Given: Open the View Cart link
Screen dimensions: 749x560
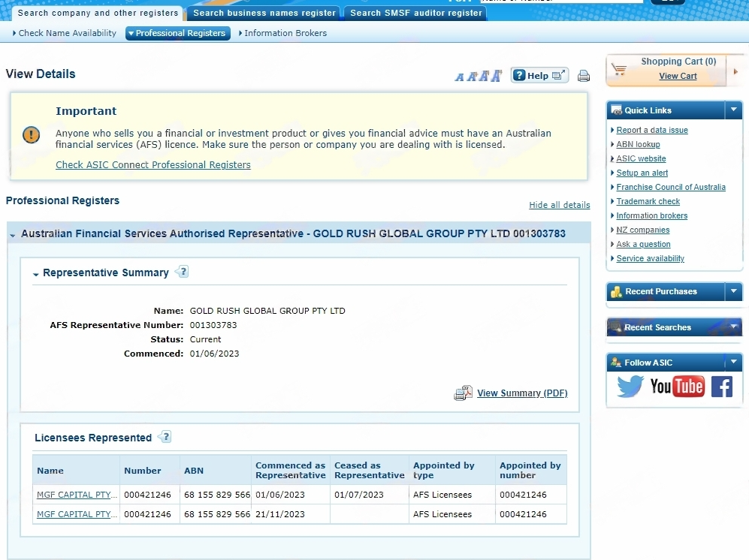Looking at the screenshot, I should click(678, 76).
